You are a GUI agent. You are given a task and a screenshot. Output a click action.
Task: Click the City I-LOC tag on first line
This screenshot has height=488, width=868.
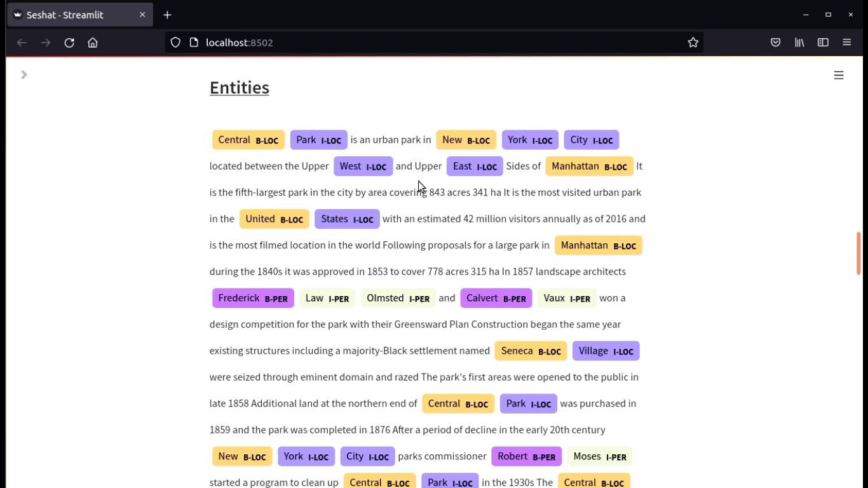[x=592, y=140]
